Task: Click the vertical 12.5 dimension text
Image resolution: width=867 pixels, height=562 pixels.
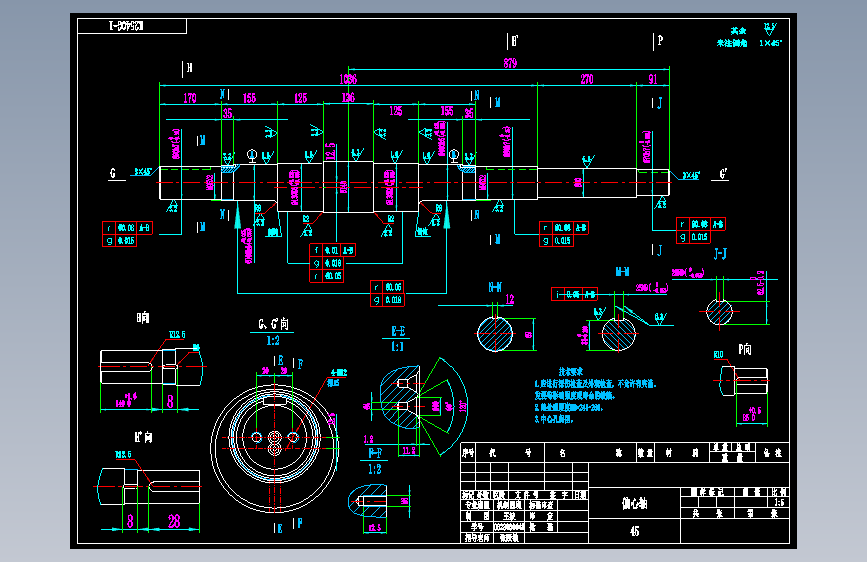Action: pyautogui.click(x=330, y=151)
